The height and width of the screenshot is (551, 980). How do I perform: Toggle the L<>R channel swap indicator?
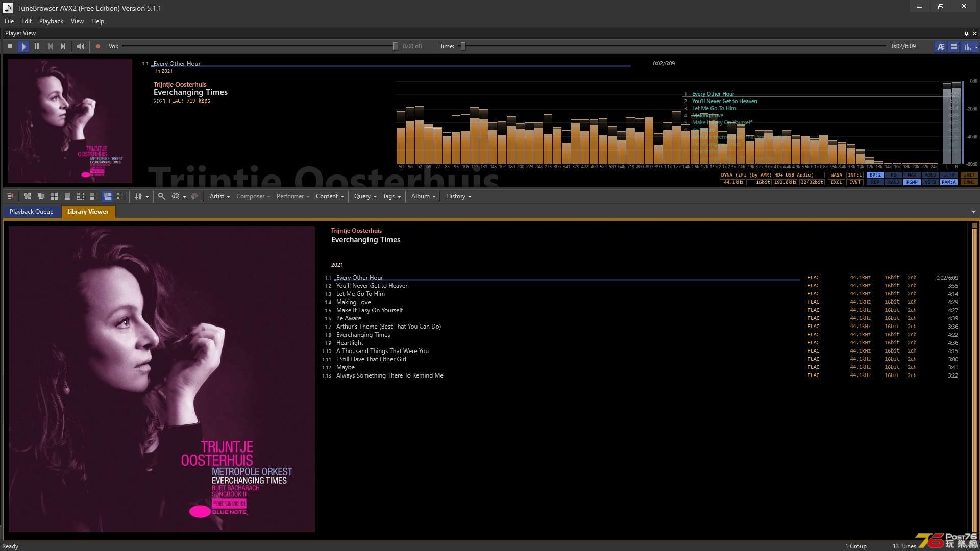948,175
